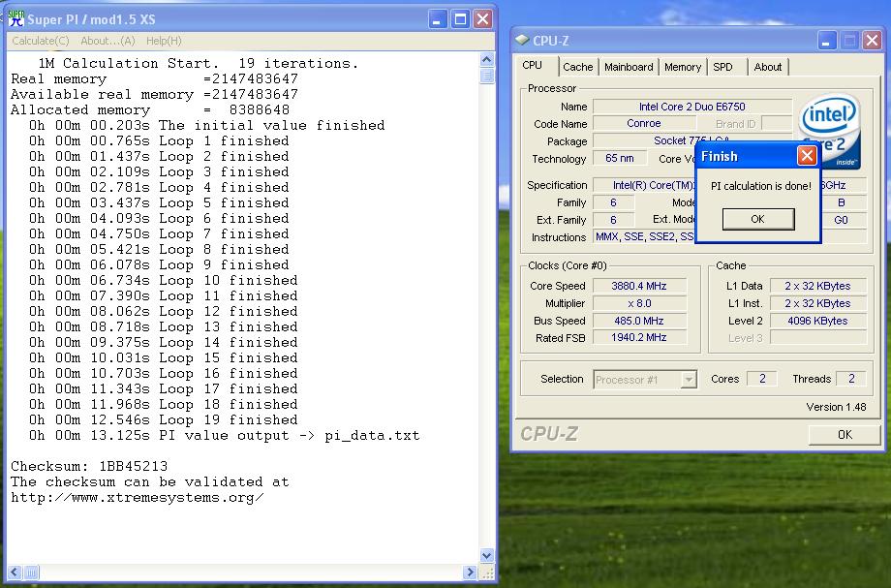
Task: Click the vertical scrollbar down arrow in Super PI
Action: click(486, 556)
